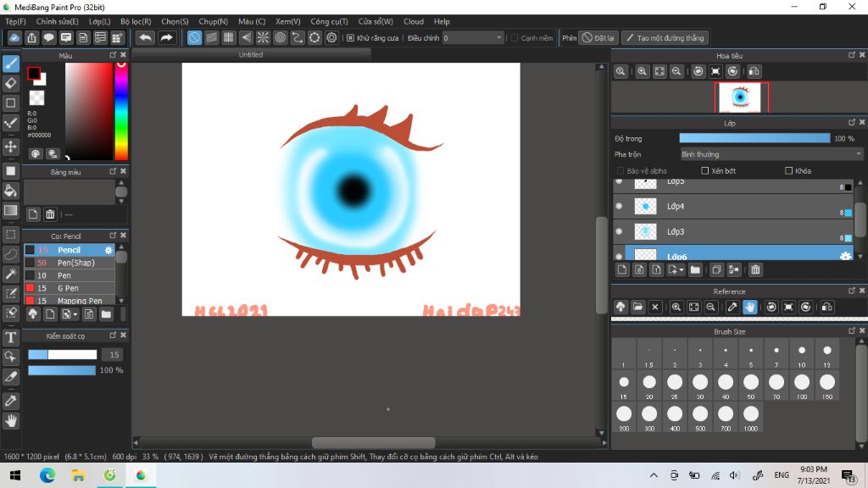Open the Pha trộn blending mode dropdown
Image resolution: width=868 pixels, height=488 pixels.
[x=771, y=154]
